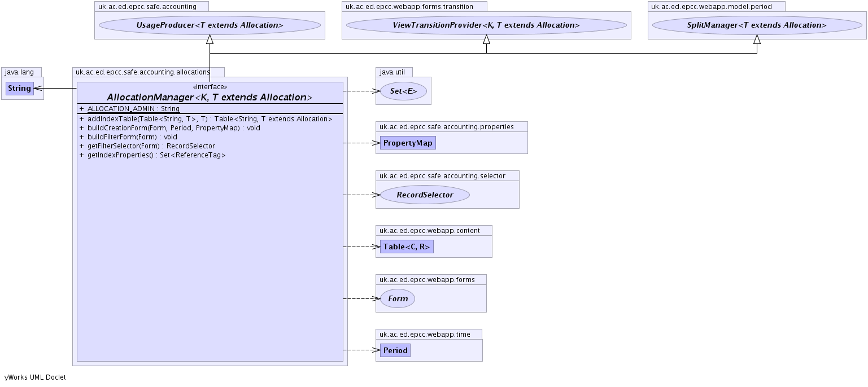Click the java.util package label
The width and height of the screenshot is (868, 387).
pos(394,72)
